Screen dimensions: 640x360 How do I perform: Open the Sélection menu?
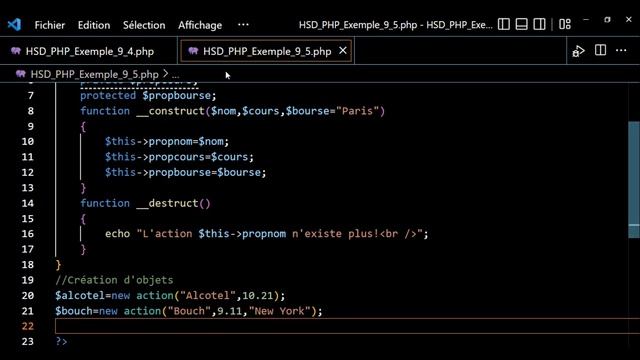(144, 25)
